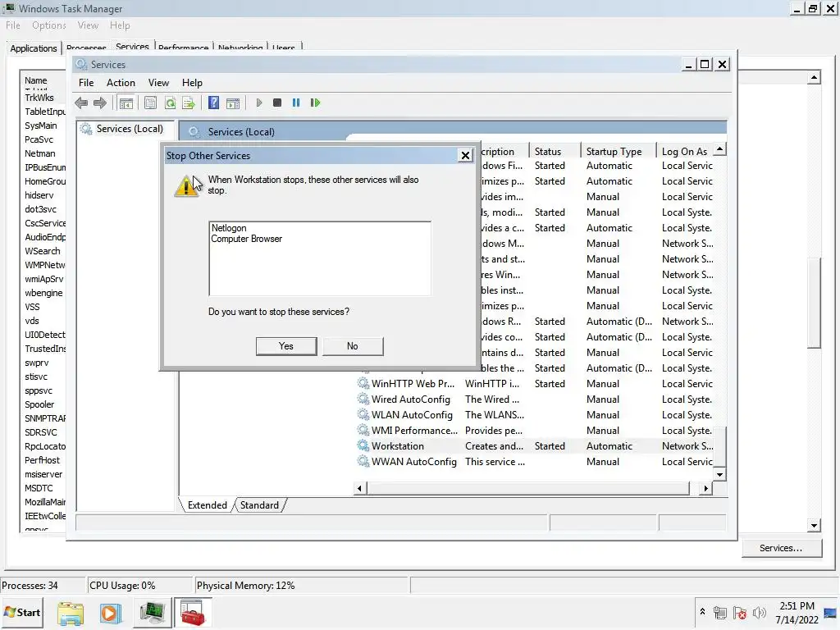Click the Action Center flag tray icon
The image size is (840, 630).
(x=740, y=613)
